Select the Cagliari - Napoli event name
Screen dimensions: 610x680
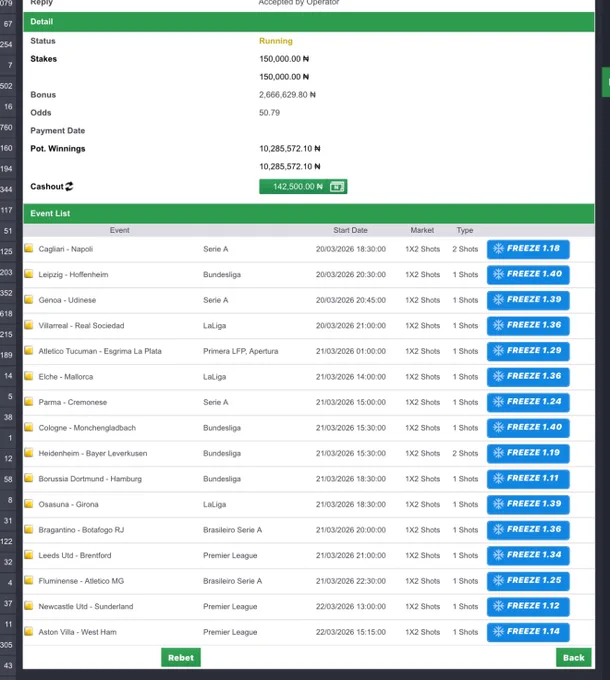(x=65, y=249)
